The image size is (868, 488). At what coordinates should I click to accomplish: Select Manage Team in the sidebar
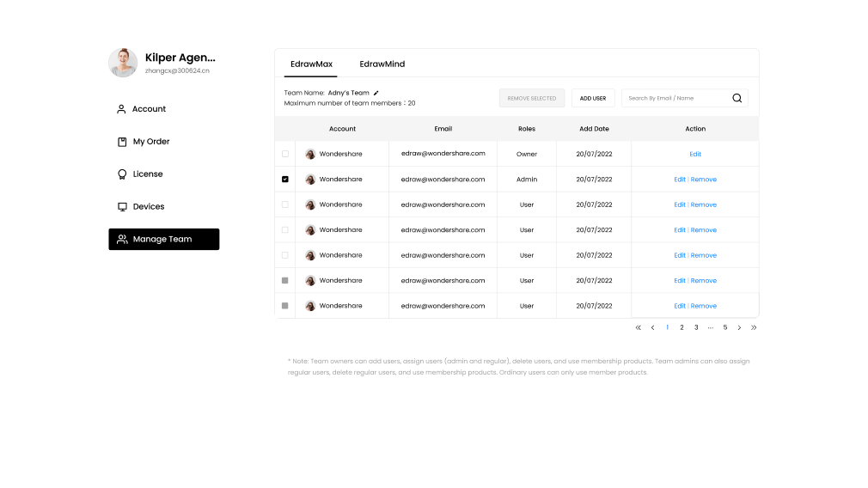pyautogui.click(x=164, y=239)
